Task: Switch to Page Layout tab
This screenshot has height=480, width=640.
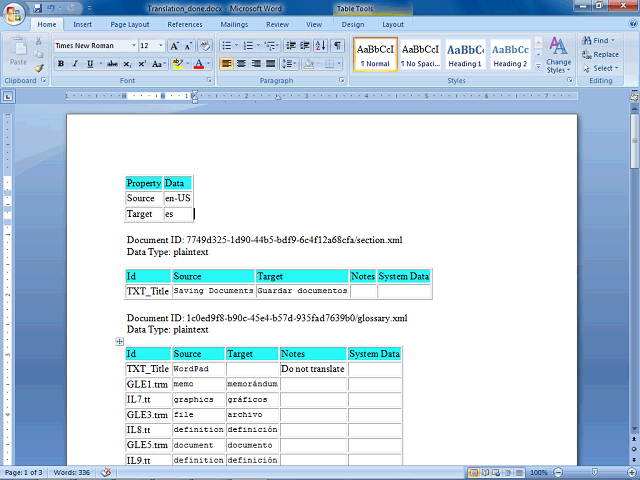Action: (x=130, y=24)
